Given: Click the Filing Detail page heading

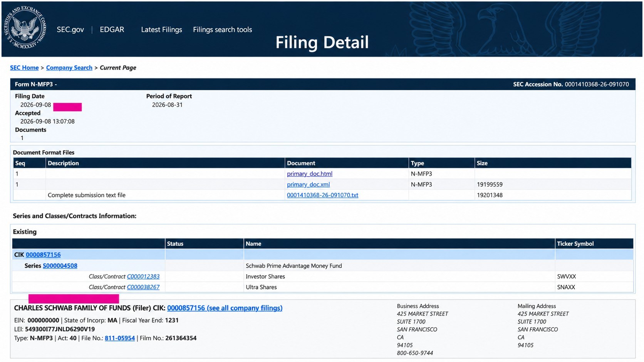Looking at the screenshot, I should coord(322,42).
